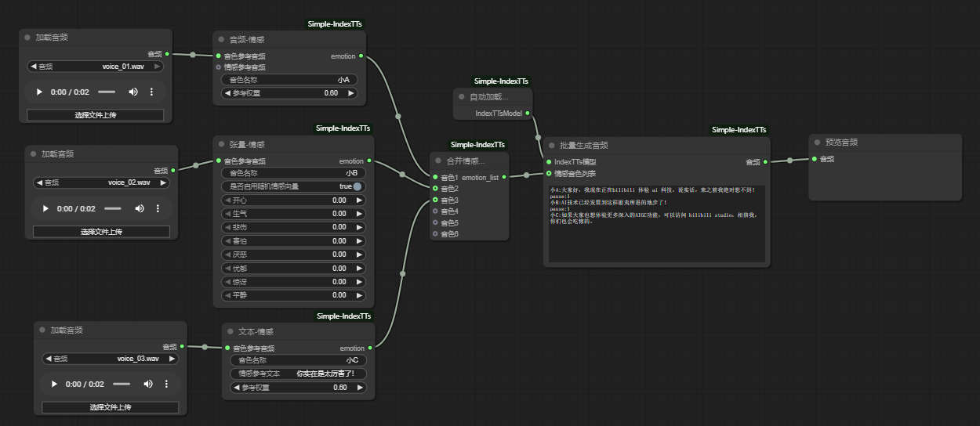Click the 预览音频 node's 音频 input port
Viewport: 980px width, 426px height.
coord(814,159)
